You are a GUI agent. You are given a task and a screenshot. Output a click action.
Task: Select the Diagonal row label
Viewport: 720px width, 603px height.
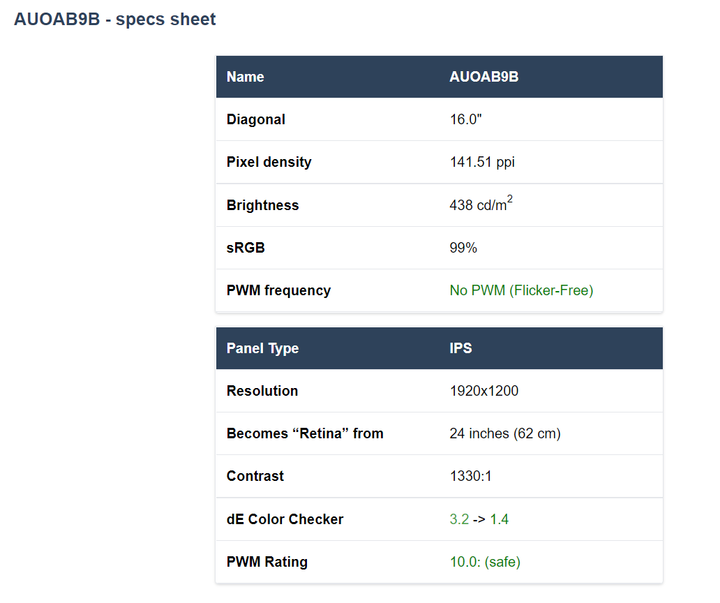click(x=256, y=119)
